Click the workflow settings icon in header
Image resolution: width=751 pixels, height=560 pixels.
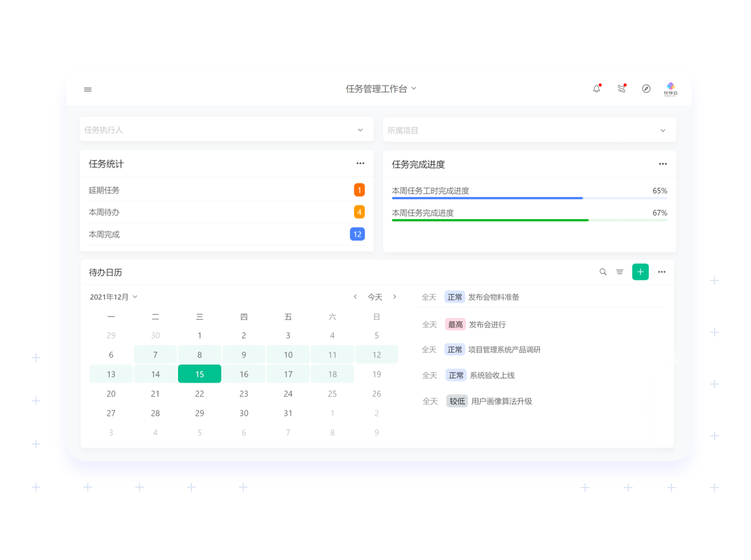pyautogui.click(x=622, y=89)
